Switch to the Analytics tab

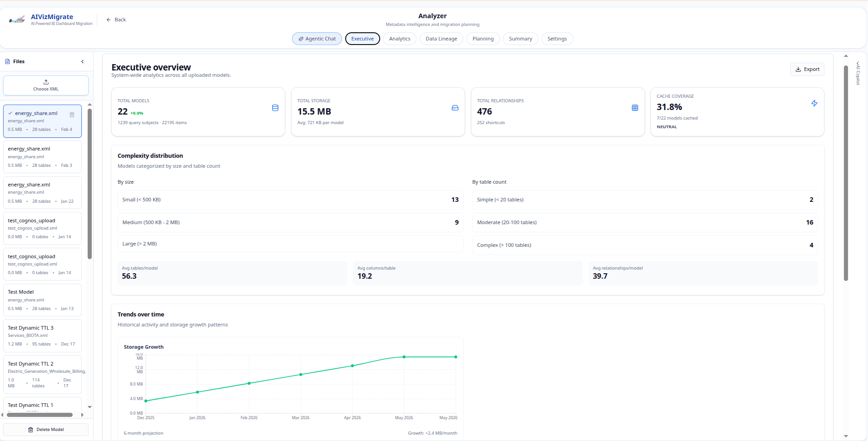click(x=400, y=39)
